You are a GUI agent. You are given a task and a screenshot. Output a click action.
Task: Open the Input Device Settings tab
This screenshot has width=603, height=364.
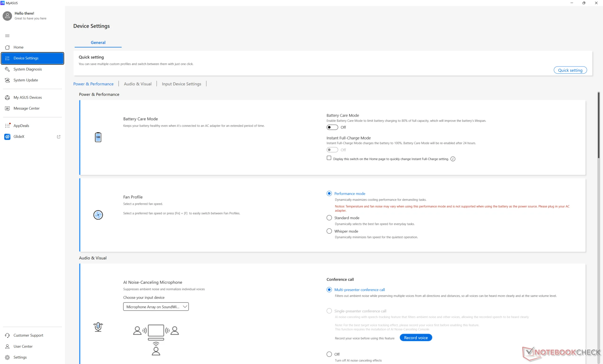(181, 84)
